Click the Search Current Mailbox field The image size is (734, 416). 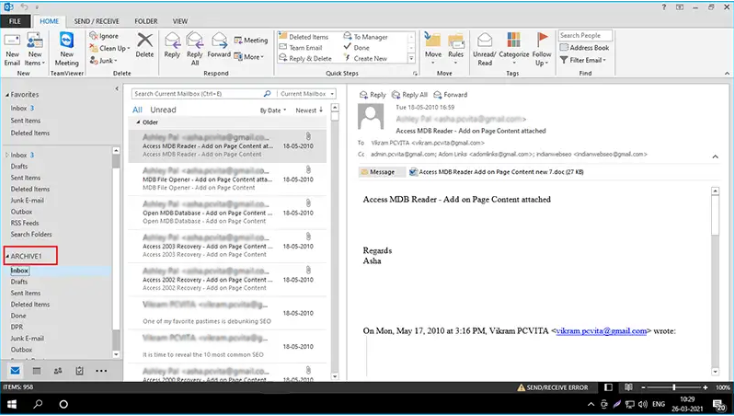[197, 94]
